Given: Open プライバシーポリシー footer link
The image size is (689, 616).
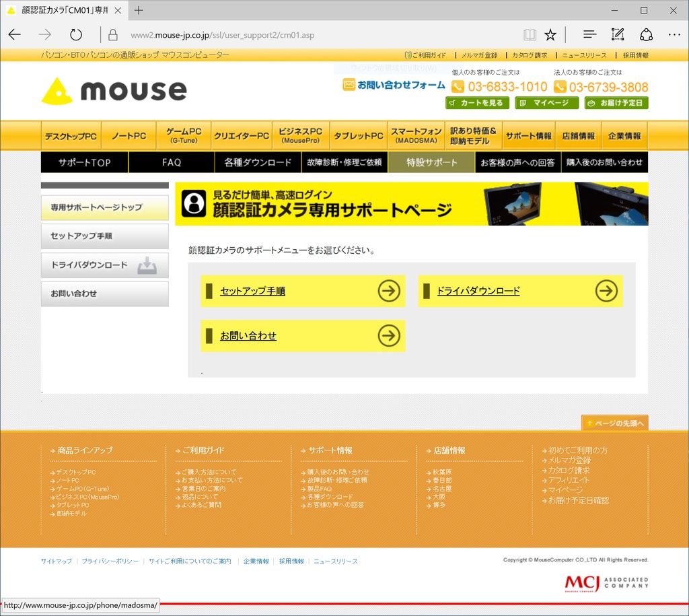Looking at the screenshot, I should [x=110, y=561].
